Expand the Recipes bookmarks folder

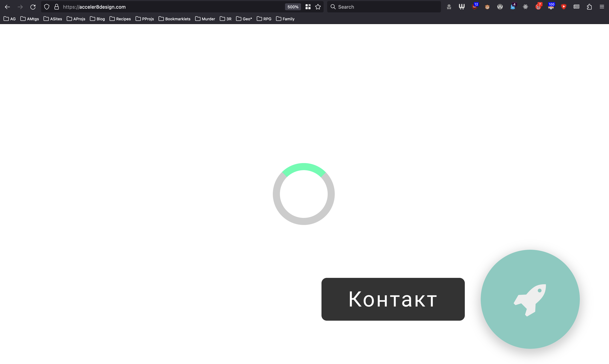120,19
